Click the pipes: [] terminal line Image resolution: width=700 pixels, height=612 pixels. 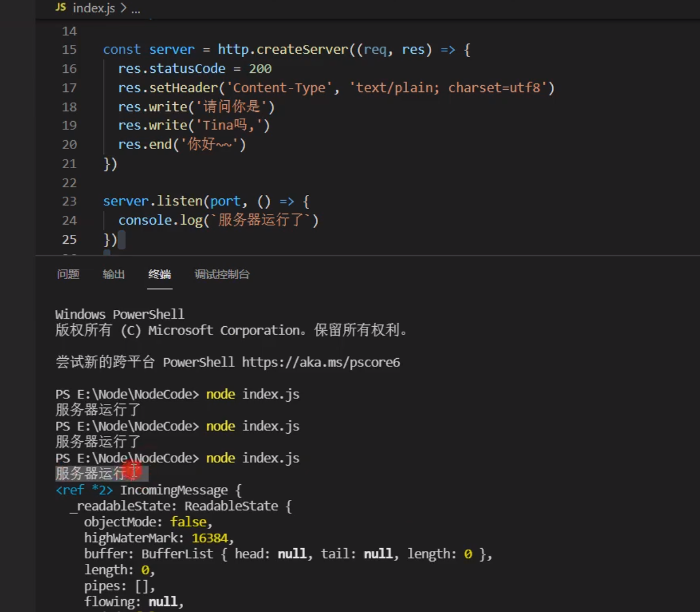coord(119,586)
